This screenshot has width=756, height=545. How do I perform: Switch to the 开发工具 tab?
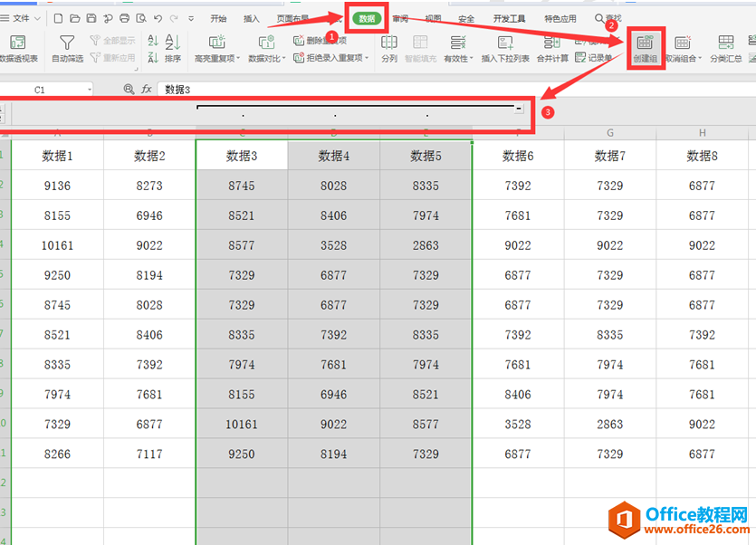(509, 19)
